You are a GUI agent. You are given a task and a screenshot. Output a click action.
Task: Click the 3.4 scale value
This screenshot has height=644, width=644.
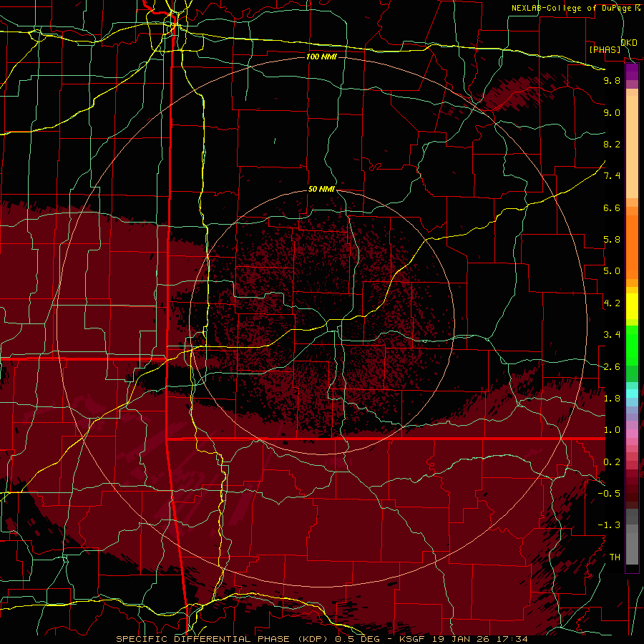click(612, 335)
